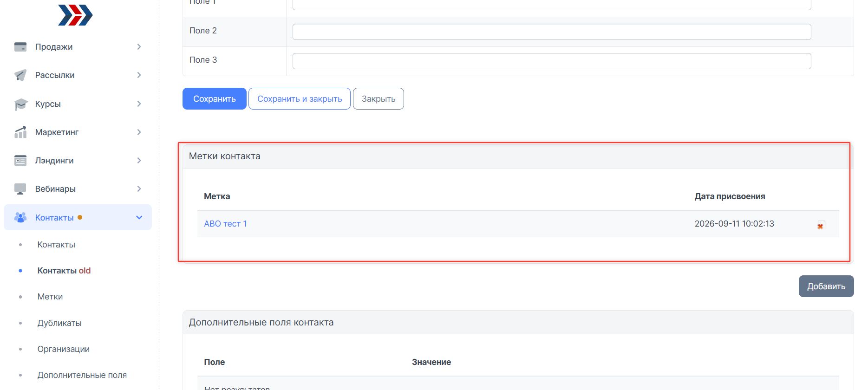Expand the Маркетинг menu chevron

pos(139,132)
